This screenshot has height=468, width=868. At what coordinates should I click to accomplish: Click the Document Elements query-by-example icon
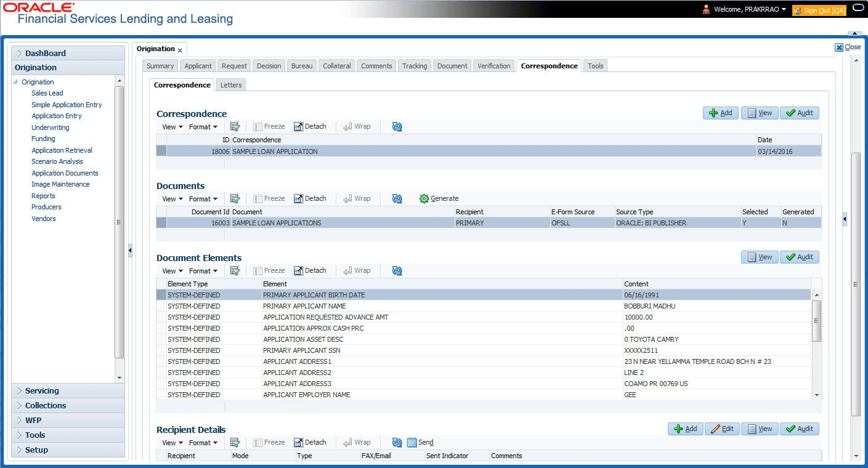click(235, 270)
